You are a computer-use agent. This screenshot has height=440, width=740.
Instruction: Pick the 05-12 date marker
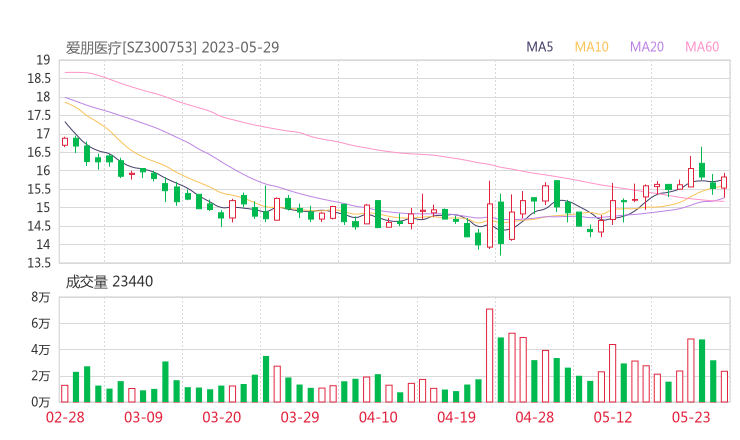612,417
